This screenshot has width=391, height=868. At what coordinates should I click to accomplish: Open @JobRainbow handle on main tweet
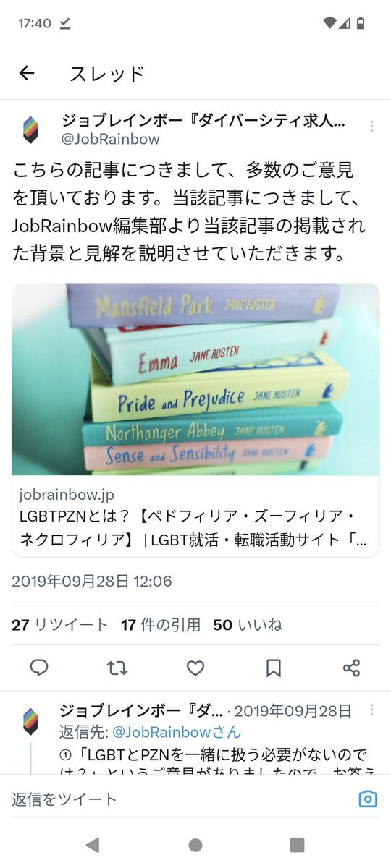pyautogui.click(x=111, y=139)
